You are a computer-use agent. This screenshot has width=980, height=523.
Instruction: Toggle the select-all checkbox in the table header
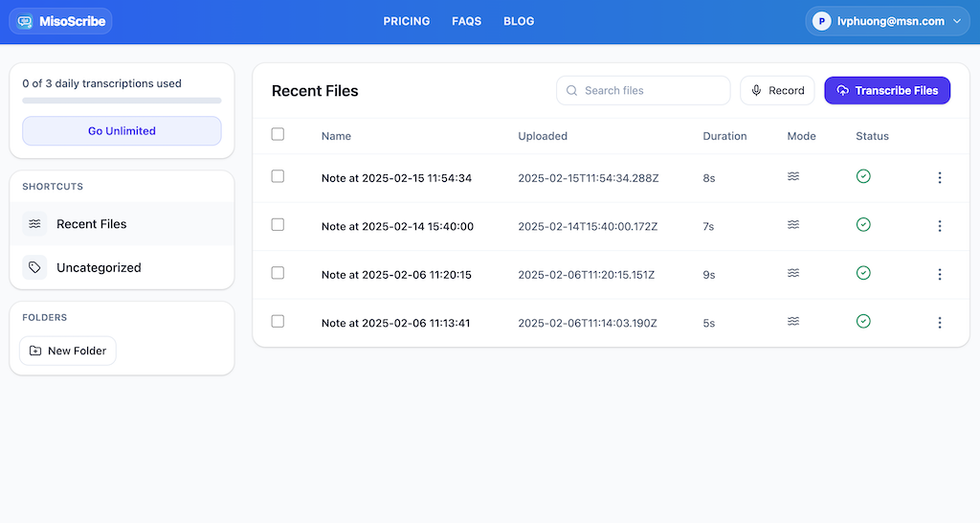click(278, 134)
